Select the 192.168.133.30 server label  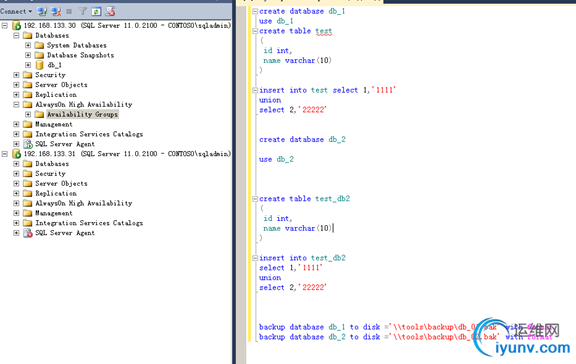127,25
